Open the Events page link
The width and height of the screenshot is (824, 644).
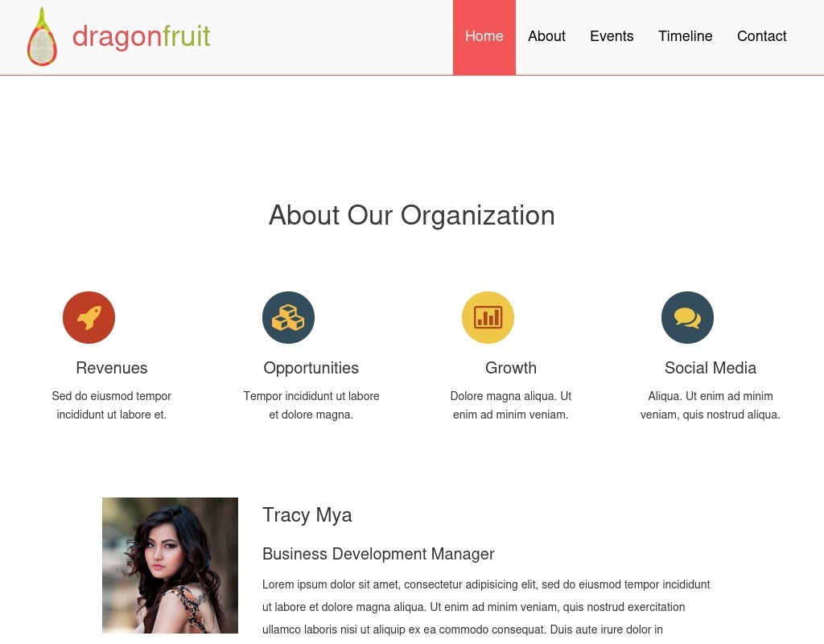612,36
